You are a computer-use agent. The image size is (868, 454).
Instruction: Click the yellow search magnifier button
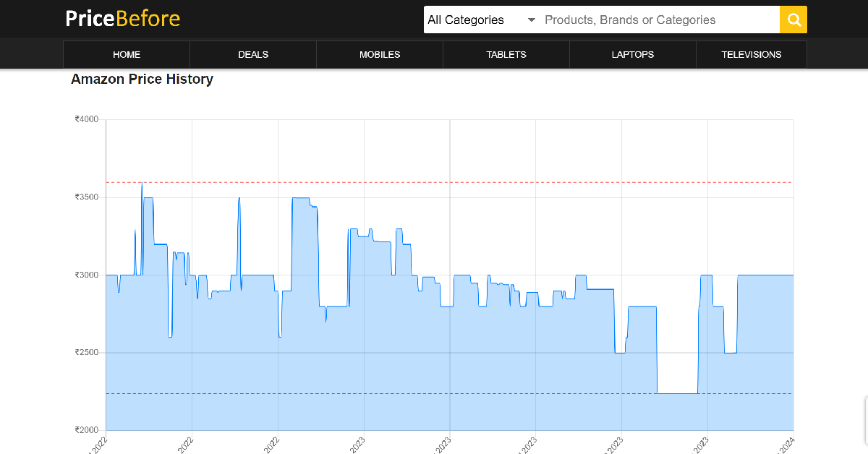[x=793, y=20]
